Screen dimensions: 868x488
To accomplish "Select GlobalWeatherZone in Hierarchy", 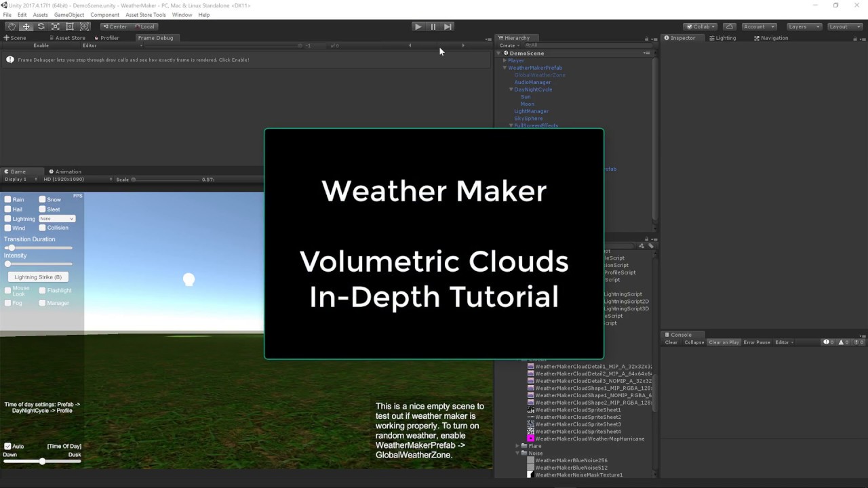I will pos(540,75).
